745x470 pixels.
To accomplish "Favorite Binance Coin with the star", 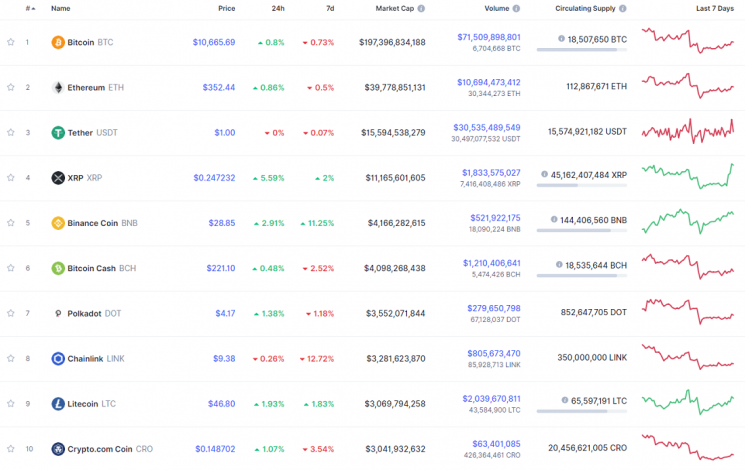I will [x=10, y=222].
